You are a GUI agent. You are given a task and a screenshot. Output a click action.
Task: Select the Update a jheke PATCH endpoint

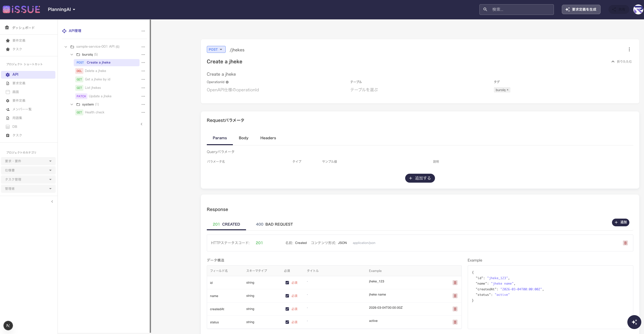coord(100,96)
